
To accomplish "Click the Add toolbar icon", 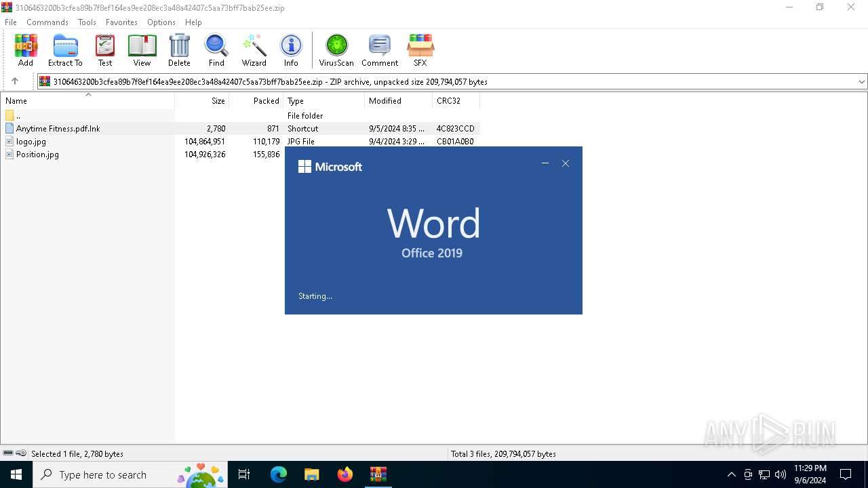I will click(26, 50).
